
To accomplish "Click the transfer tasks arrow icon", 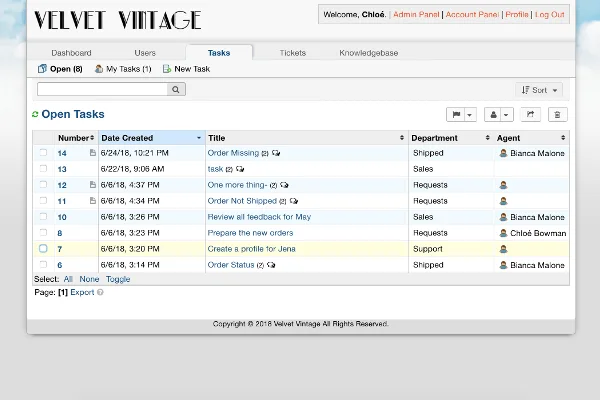I will coord(530,114).
